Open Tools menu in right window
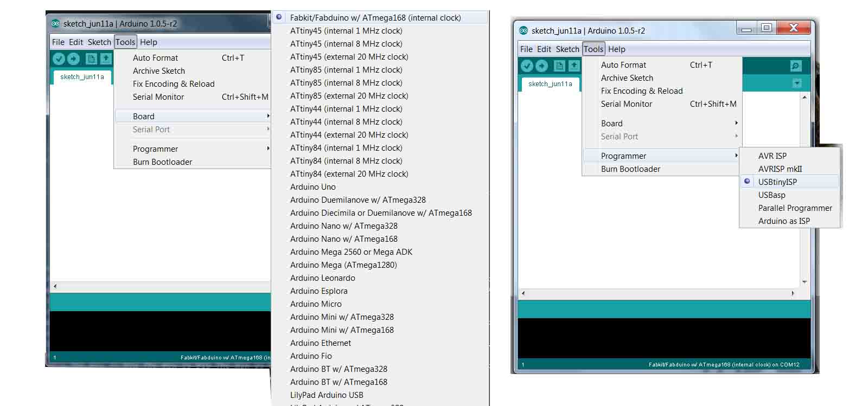Viewport: 868px width, 406px height. 593,49
